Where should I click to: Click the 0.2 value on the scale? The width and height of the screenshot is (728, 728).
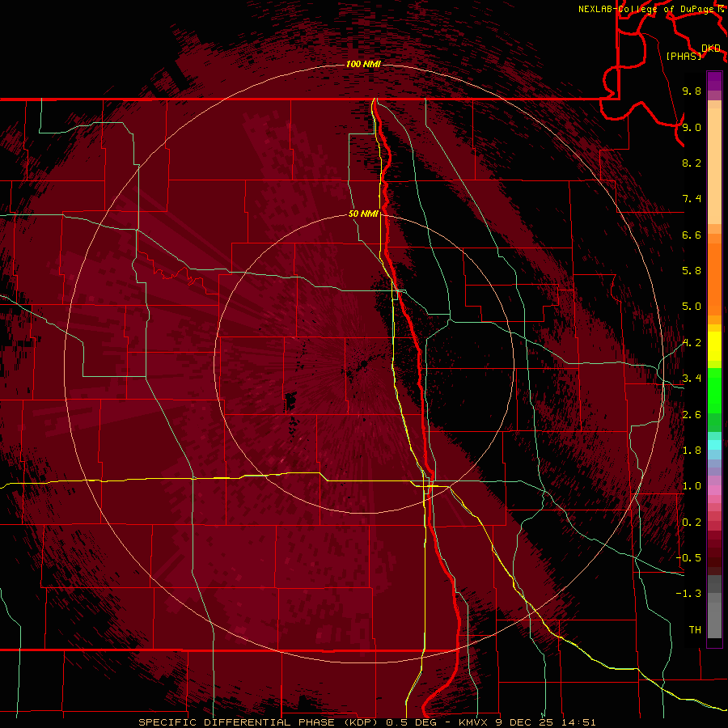(692, 523)
